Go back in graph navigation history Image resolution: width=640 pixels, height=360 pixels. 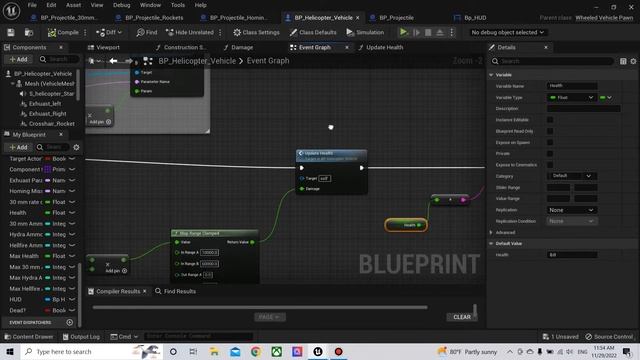coord(113,61)
